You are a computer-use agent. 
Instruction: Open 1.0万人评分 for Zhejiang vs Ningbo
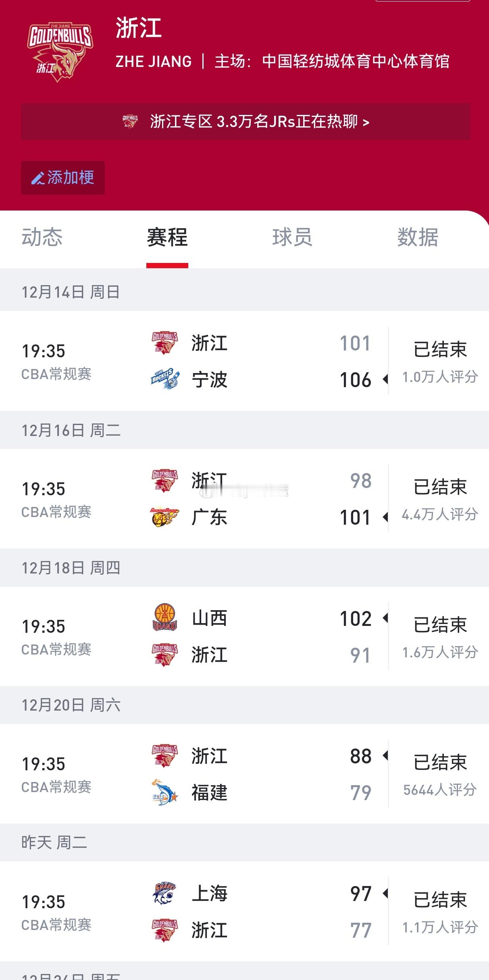point(440,377)
